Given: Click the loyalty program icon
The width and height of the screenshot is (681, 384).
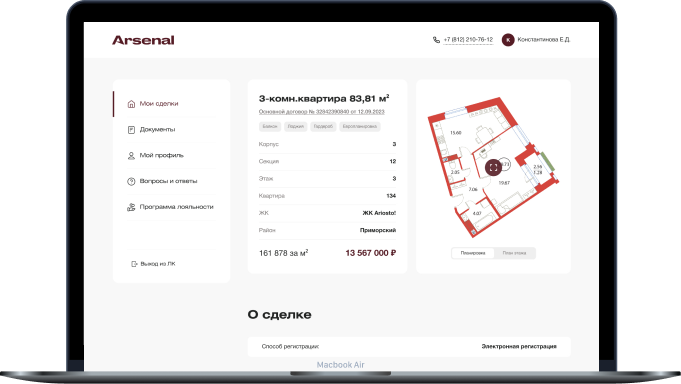Looking at the screenshot, I should tap(131, 207).
